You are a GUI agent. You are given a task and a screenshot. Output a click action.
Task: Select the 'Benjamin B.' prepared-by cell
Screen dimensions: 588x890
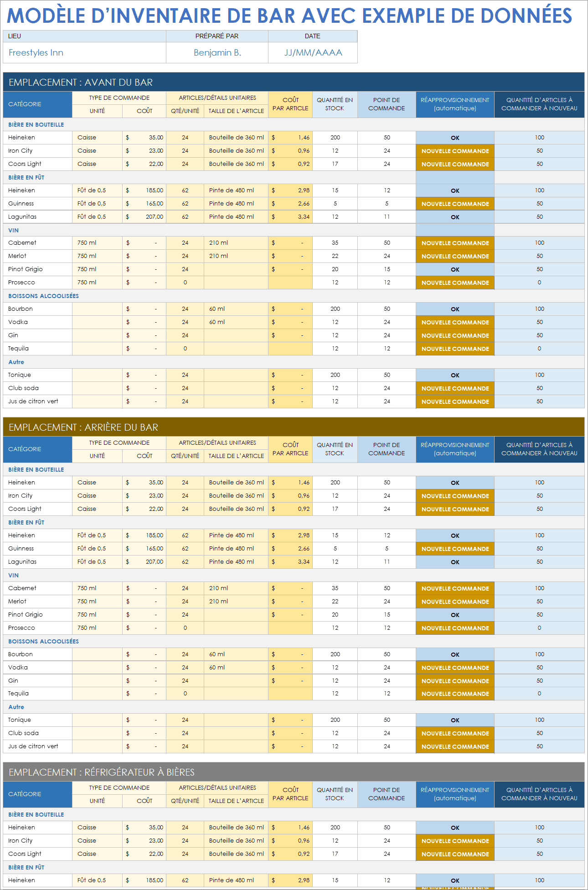tap(217, 53)
